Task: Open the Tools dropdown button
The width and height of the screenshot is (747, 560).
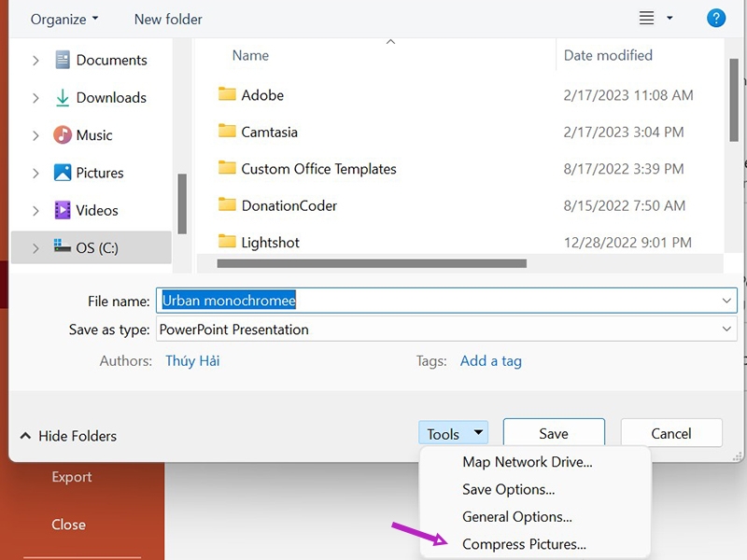Action: [x=453, y=433]
